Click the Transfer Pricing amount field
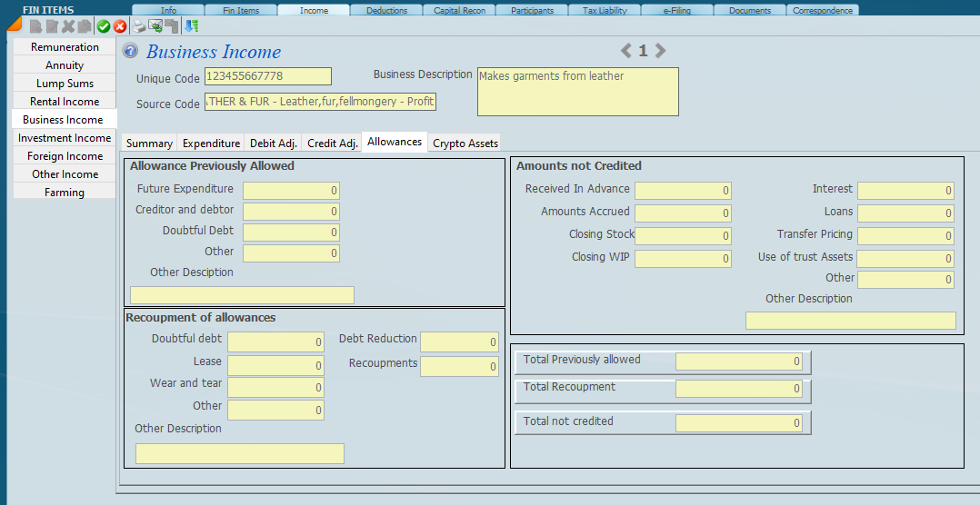 905,236
